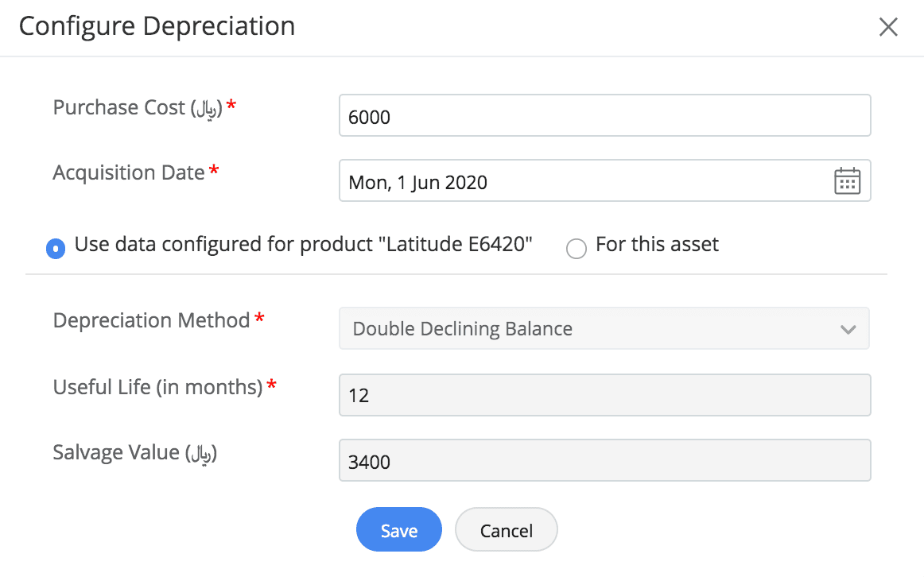The width and height of the screenshot is (924, 577).
Task: Click the Salvage Value field showing 3400
Action: pos(604,461)
